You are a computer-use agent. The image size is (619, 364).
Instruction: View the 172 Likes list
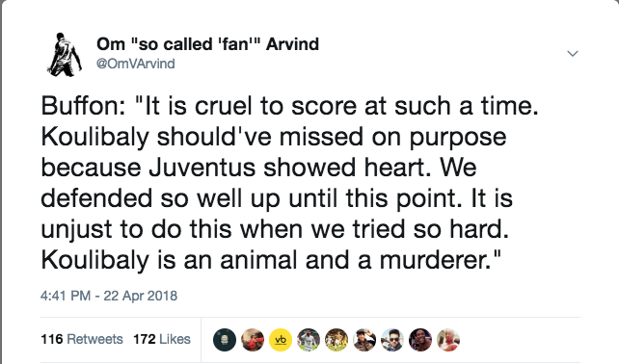click(162, 339)
